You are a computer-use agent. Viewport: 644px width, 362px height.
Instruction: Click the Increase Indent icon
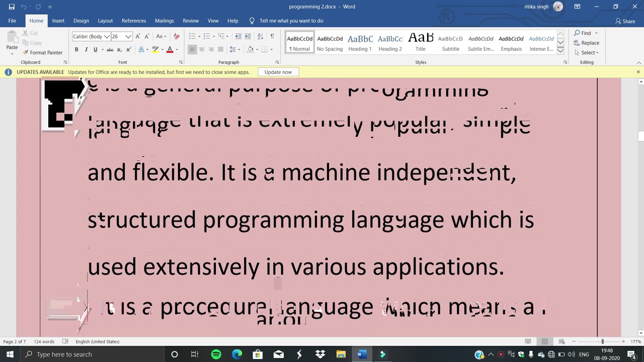click(248, 36)
